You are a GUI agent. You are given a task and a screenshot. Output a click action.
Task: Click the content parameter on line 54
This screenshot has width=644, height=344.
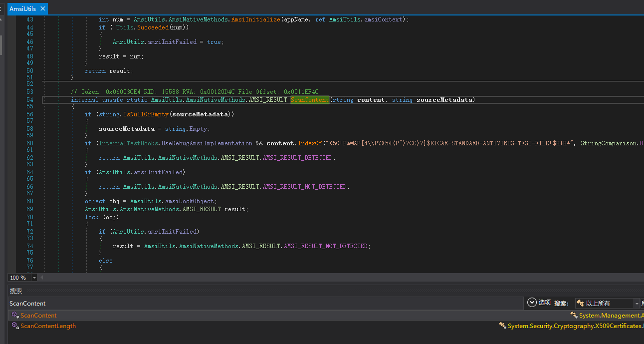(371, 100)
